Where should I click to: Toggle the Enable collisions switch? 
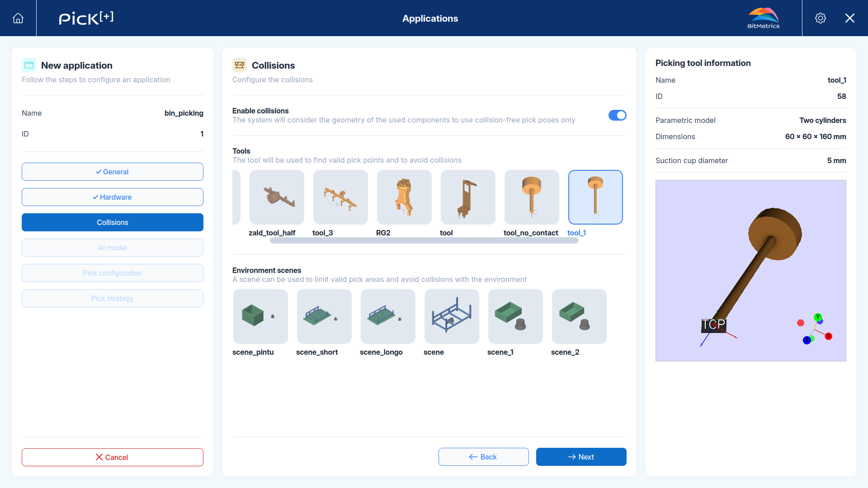pyautogui.click(x=617, y=115)
